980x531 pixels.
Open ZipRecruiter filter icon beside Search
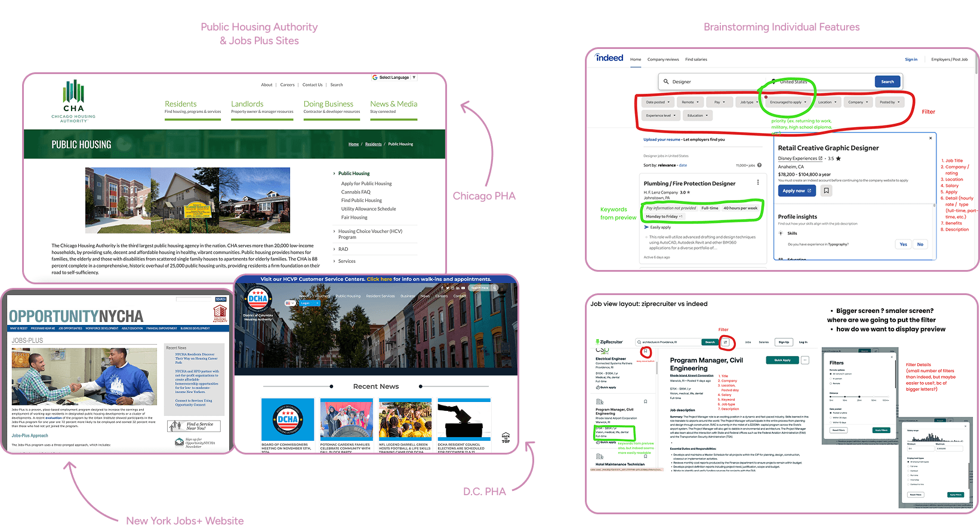coord(725,342)
